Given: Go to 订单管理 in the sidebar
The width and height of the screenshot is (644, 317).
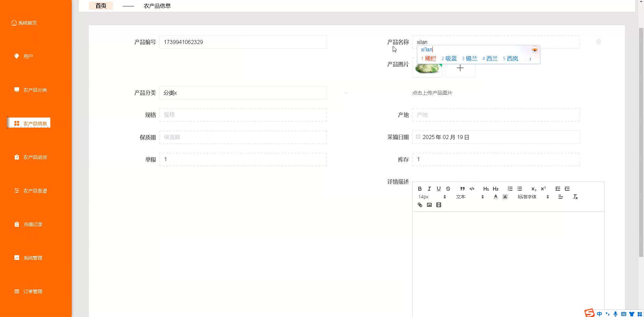Looking at the screenshot, I should 33,291.
